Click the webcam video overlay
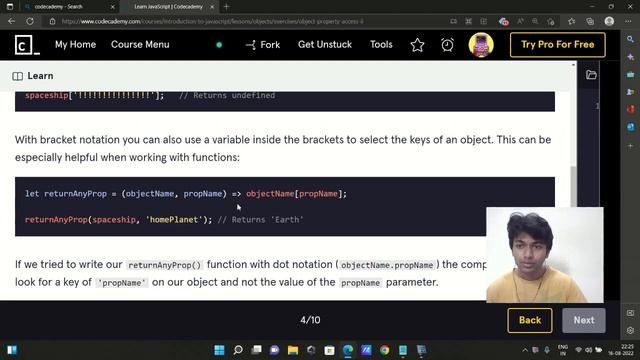The image size is (640, 360). pos(544,255)
